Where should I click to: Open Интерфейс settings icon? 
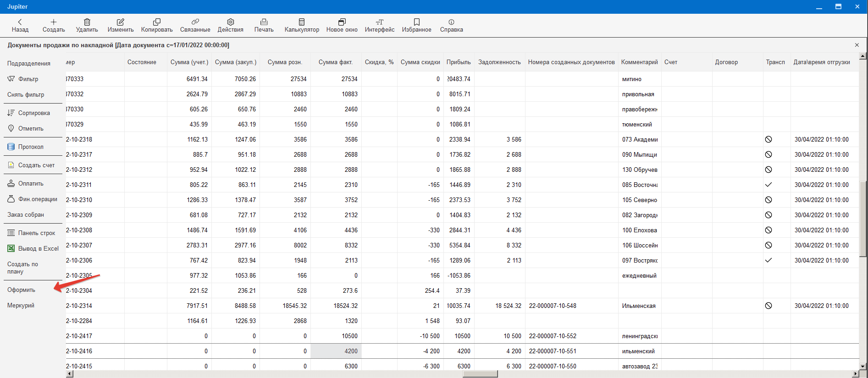point(380,26)
